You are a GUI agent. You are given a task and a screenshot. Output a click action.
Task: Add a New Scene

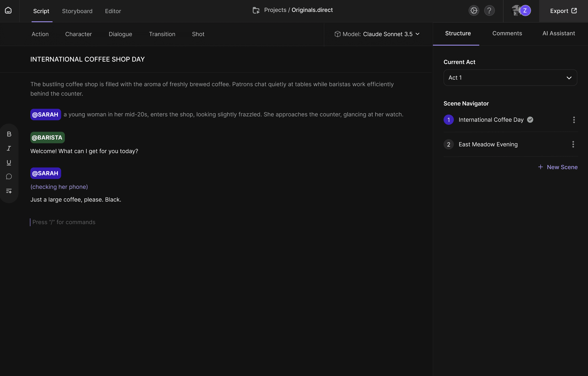click(558, 167)
